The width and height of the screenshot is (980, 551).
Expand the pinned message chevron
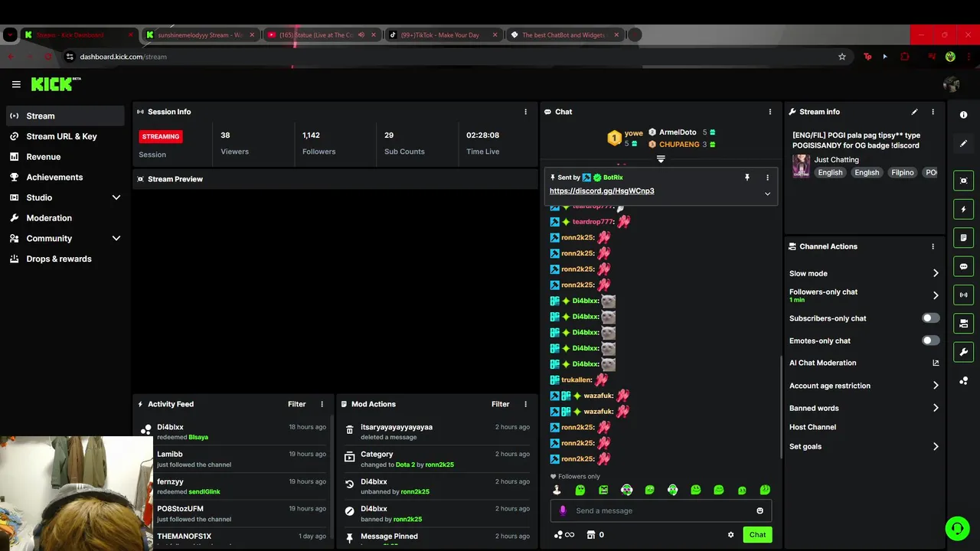coord(767,194)
